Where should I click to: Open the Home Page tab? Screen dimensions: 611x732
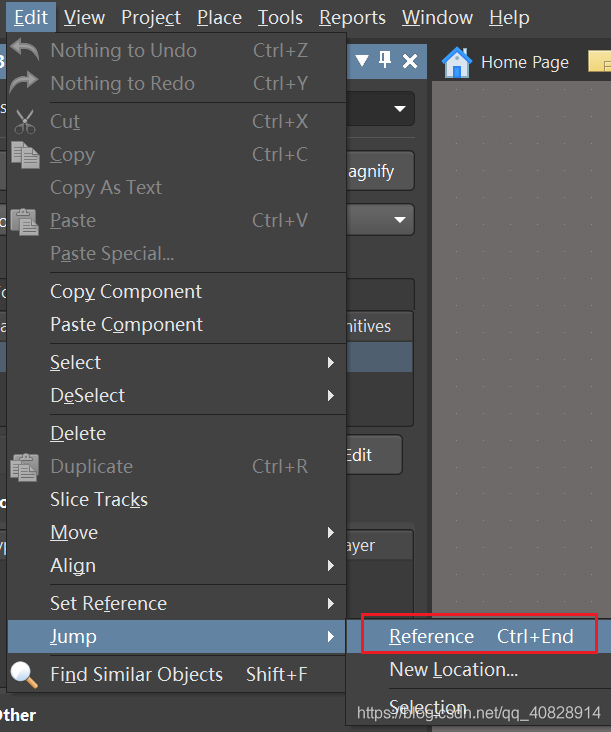point(506,62)
